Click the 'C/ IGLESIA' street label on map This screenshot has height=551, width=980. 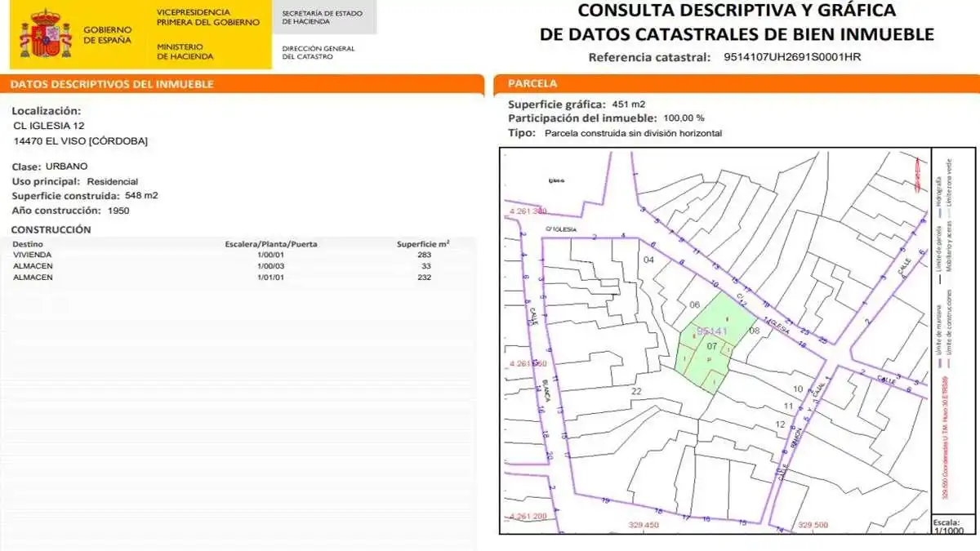(559, 230)
